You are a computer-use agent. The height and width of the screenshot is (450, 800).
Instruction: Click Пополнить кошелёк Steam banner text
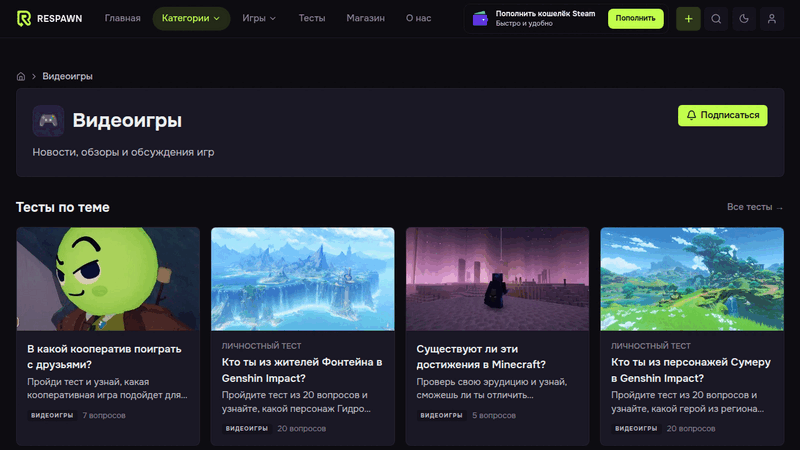pyautogui.click(x=545, y=14)
